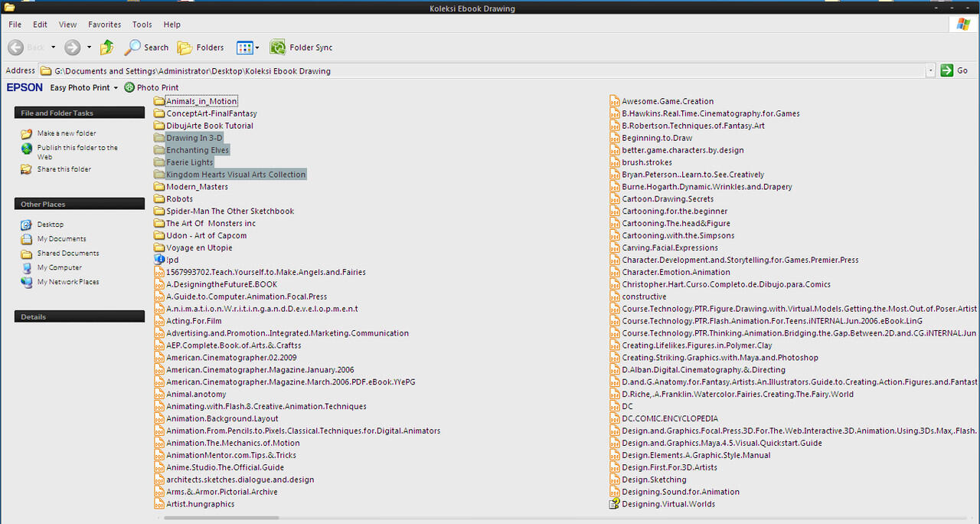The height and width of the screenshot is (524, 980).
Task: Select the Carving.Facial.Expressions file name
Action: pos(670,248)
